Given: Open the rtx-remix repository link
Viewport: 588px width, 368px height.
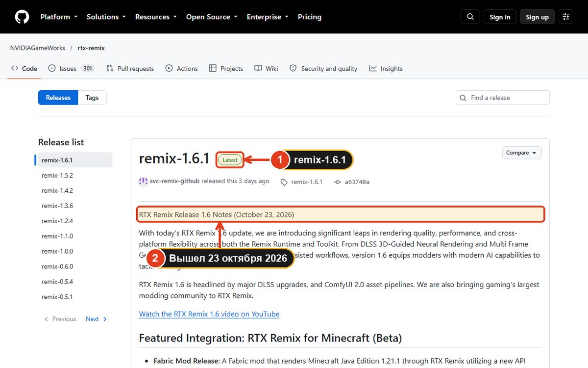Looking at the screenshot, I should point(91,48).
